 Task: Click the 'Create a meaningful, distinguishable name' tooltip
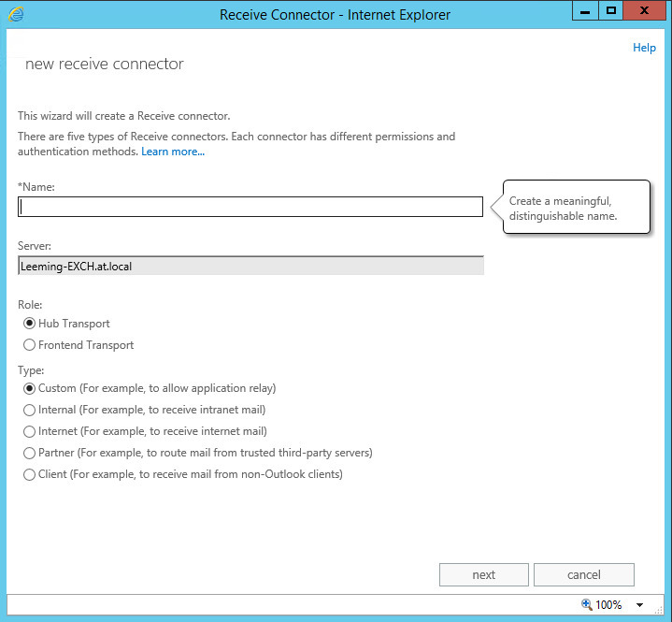(x=577, y=208)
